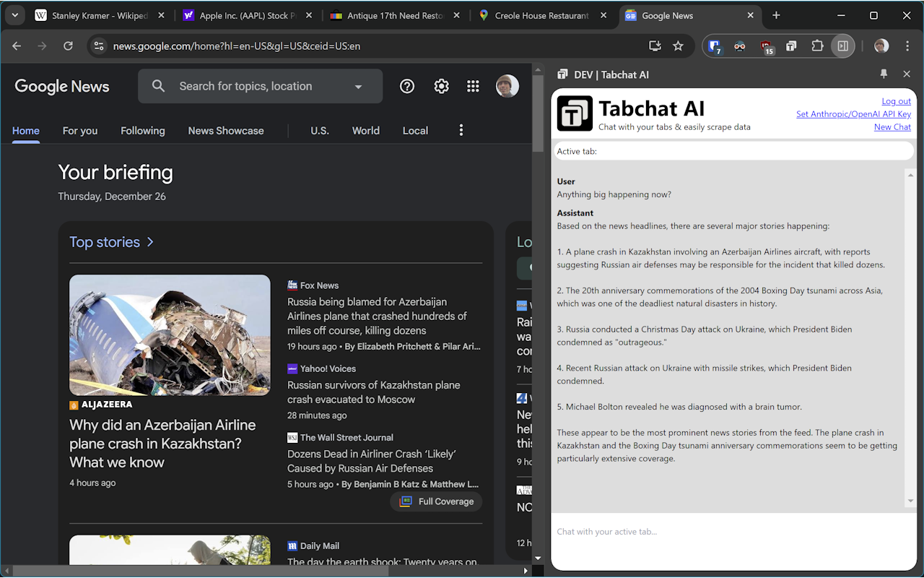Viewport: 924px width, 578px height.
Task: Open Bitwarden extension icon
Action: coord(715,46)
